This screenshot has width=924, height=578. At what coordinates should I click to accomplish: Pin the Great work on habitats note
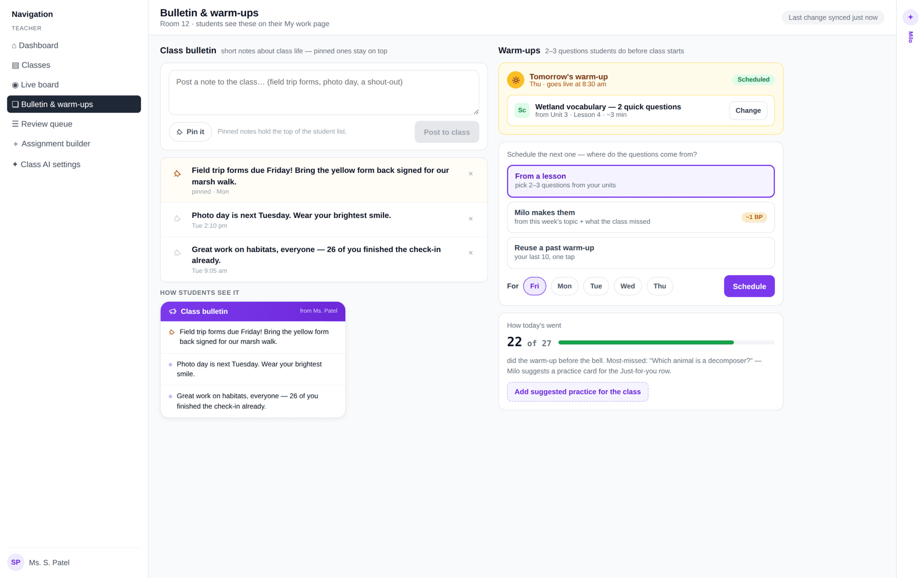tap(177, 253)
